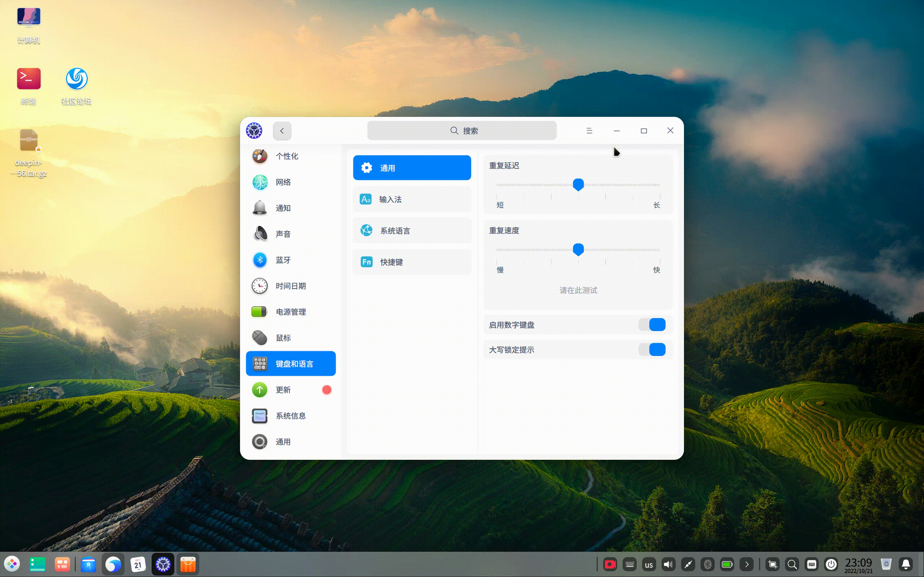Open the window hamburger menu

[589, 130]
